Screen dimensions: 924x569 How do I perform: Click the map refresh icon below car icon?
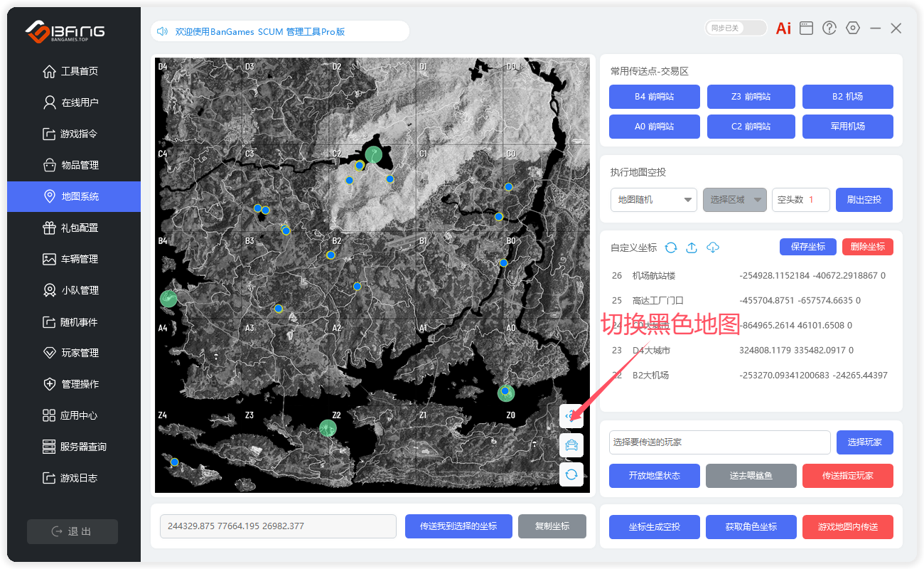[x=571, y=474]
